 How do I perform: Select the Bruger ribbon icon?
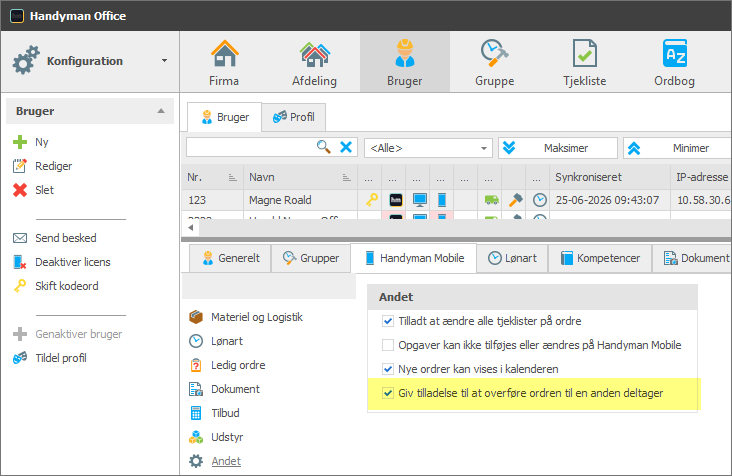404,63
